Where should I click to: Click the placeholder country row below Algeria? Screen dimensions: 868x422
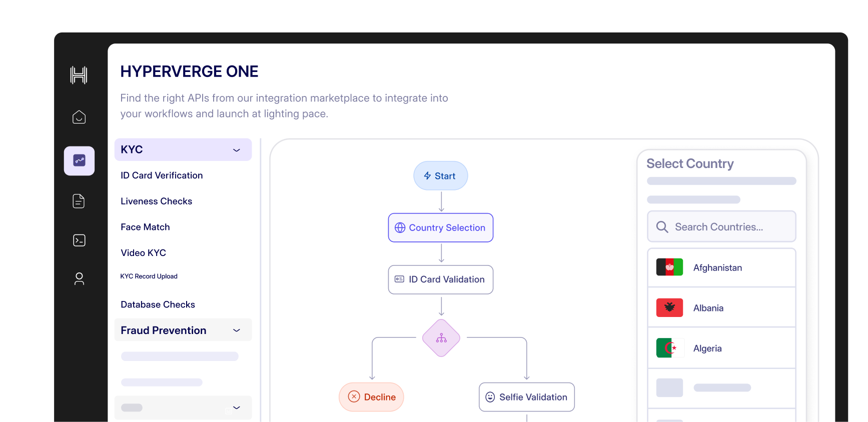pyautogui.click(x=721, y=388)
